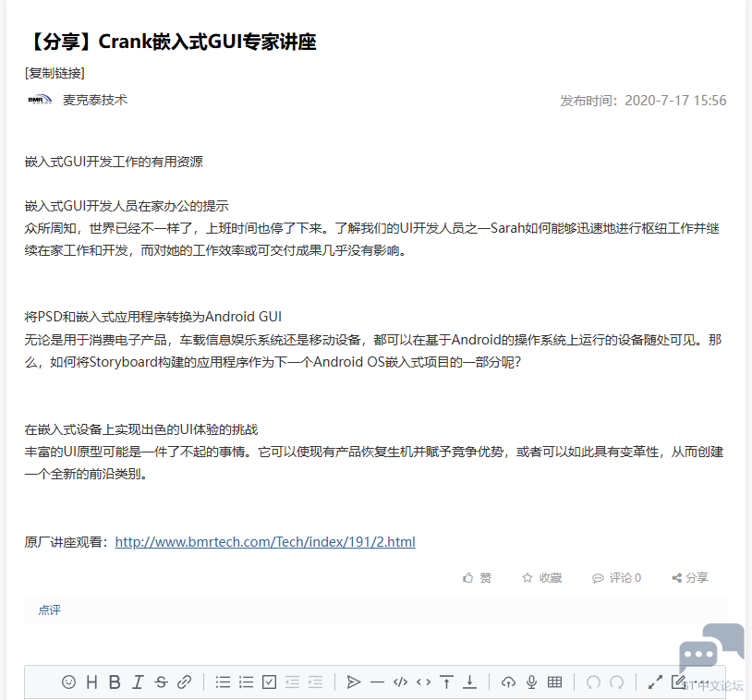This screenshot has width=752, height=700.
Task: Open the emoji picker in editor toolbar
Action: (68, 682)
